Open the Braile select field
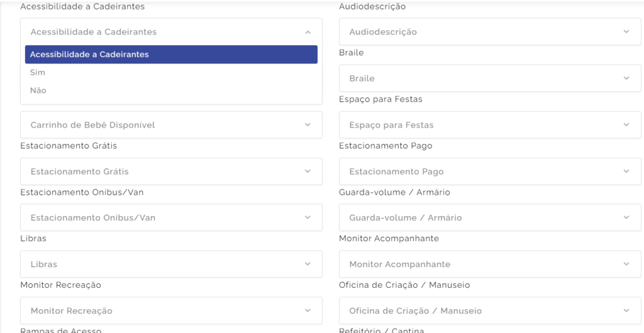This screenshot has width=644, height=333. coord(490,79)
